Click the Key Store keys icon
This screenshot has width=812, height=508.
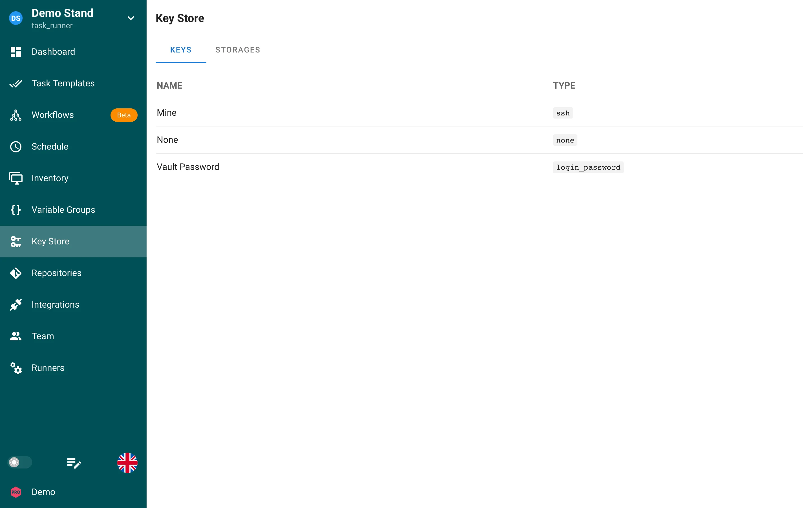point(16,241)
